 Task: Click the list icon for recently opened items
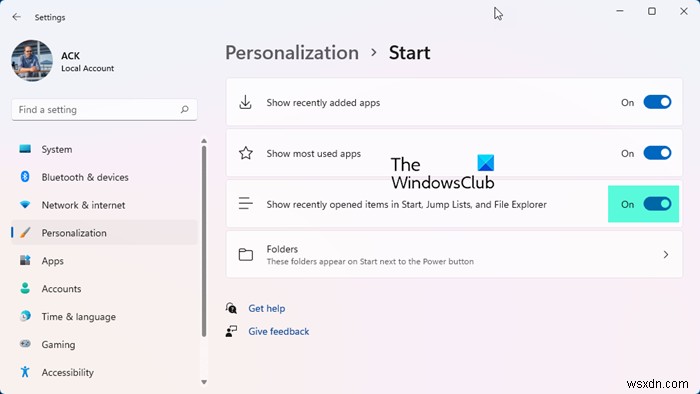point(246,203)
